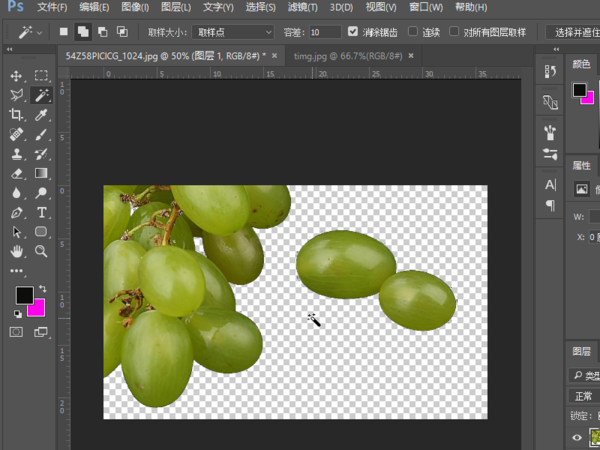Choose Intersect with Selection mode
Screen dimensions: 600x450
pos(122,32)
